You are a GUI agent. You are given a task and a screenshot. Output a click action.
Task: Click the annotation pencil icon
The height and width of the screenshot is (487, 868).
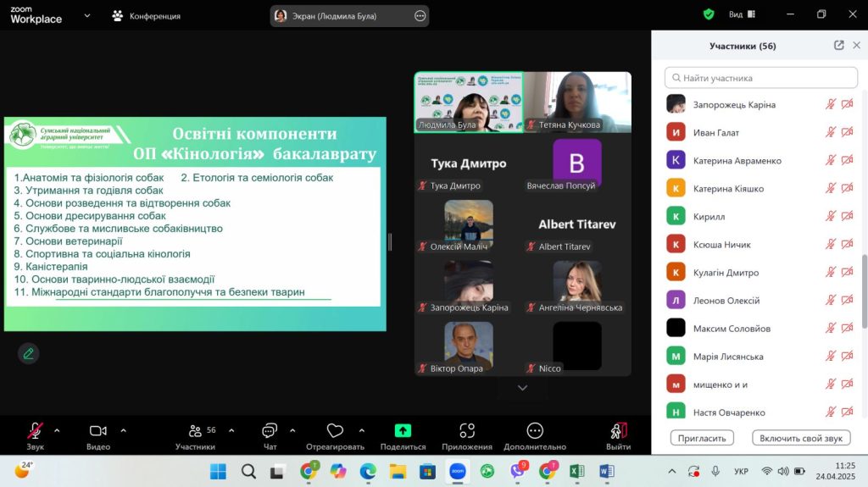[29, 353]
